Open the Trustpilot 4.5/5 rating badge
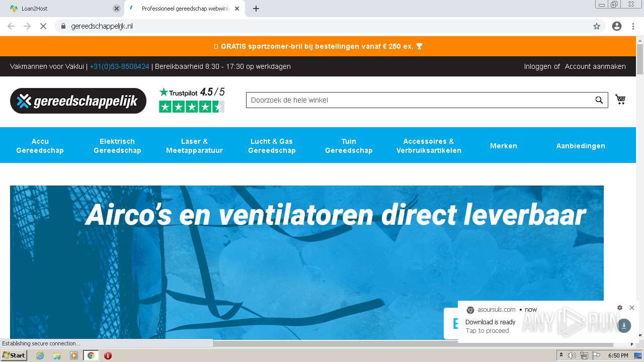The height and width of the screenshot is (362, 644). tap(192, 100)
